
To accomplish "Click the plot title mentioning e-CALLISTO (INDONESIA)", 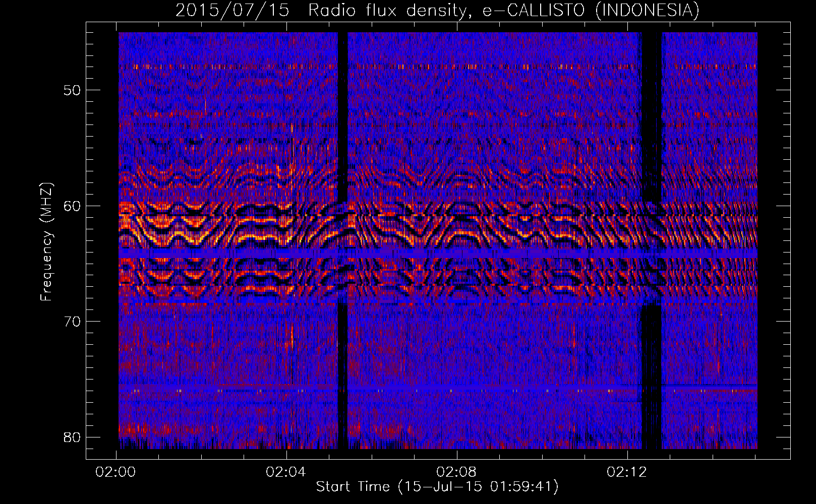I will [437, 10].
